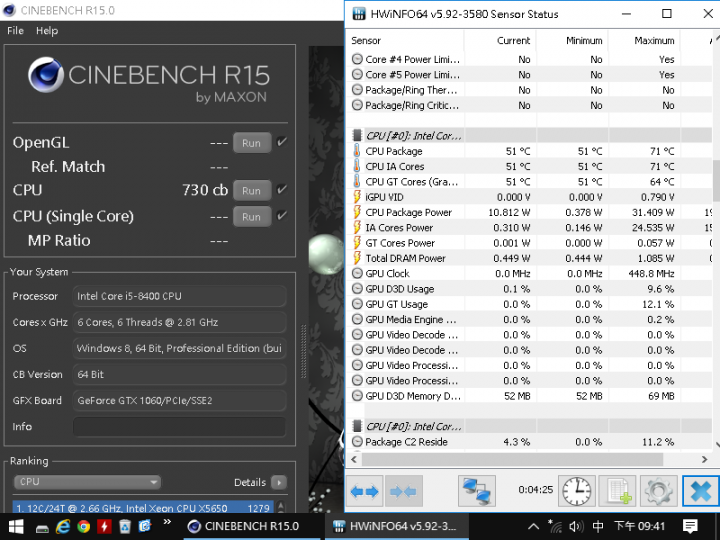Click the iGPU VID lightning icon
Screen dimensions: 720x540
click(357, 197)
